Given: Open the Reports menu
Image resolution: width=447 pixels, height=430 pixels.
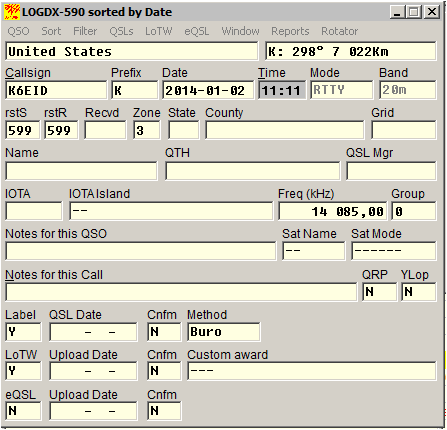Looking at the screenshot, I should click(290, 31).
